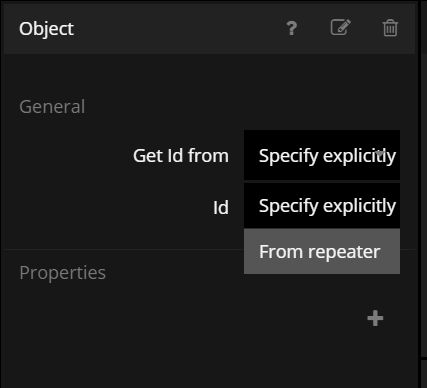This screenshot has height=388, width=427.
Task: Click the vertical divider at panel's right edge
Action: coord(419,193)
